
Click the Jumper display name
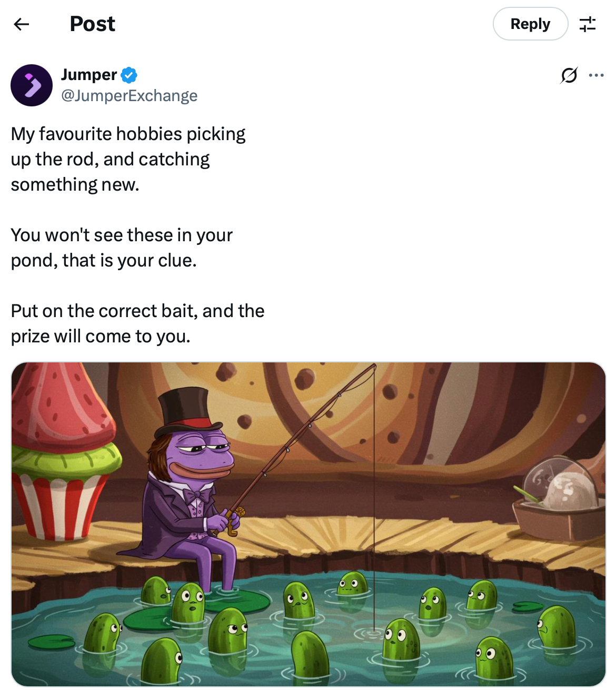89,75
